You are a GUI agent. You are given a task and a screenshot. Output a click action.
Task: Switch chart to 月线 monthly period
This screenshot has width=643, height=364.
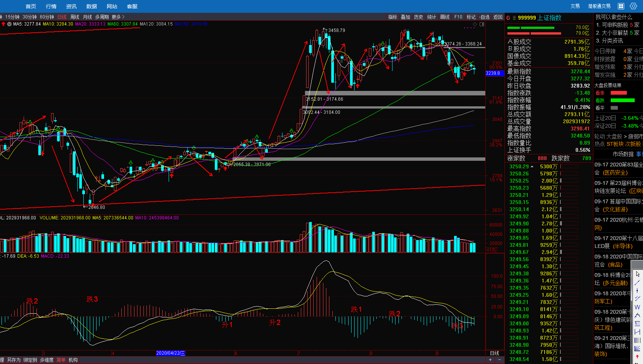coord(88,17)
